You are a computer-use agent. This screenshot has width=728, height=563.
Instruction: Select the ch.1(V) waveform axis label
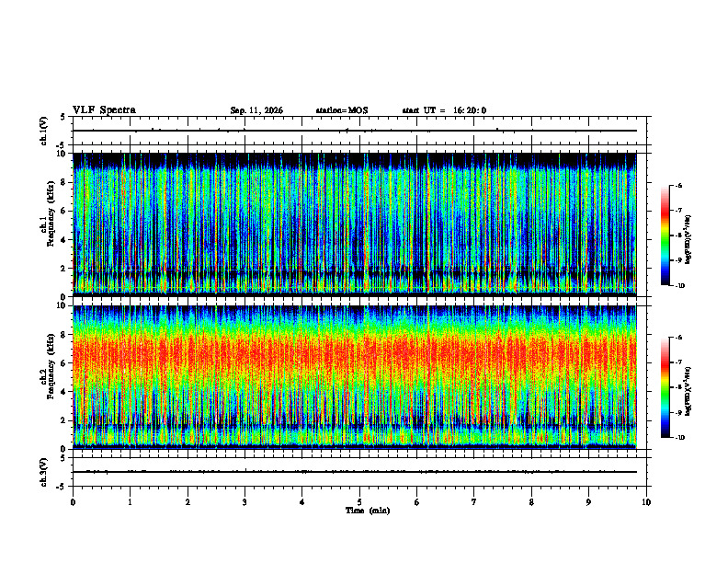[44, 131]
